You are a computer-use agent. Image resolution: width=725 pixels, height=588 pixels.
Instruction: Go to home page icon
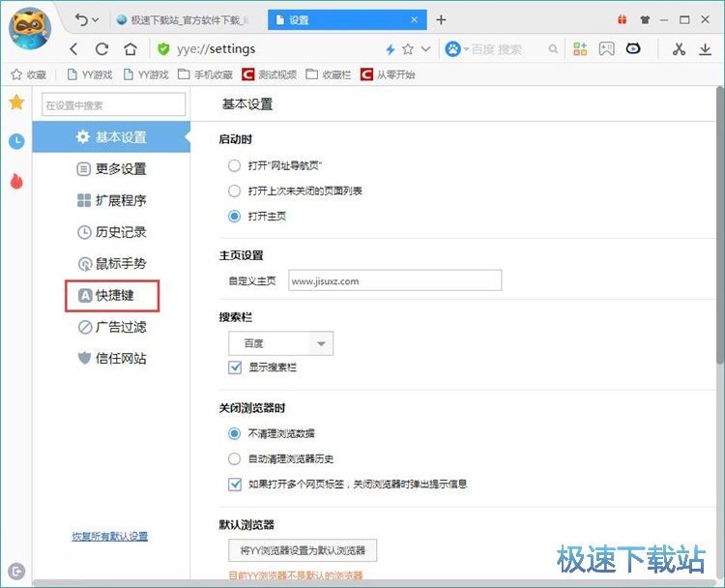(x=130, y=49)
